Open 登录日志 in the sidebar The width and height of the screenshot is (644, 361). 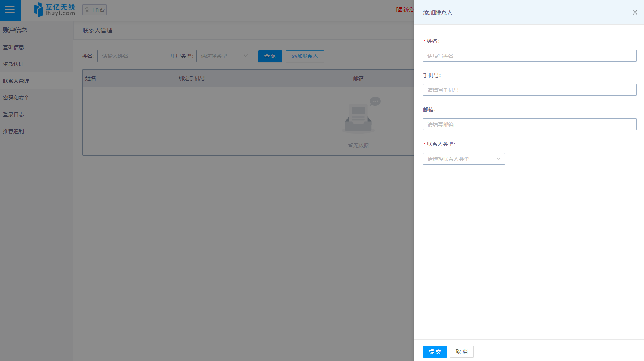[13, 114]
